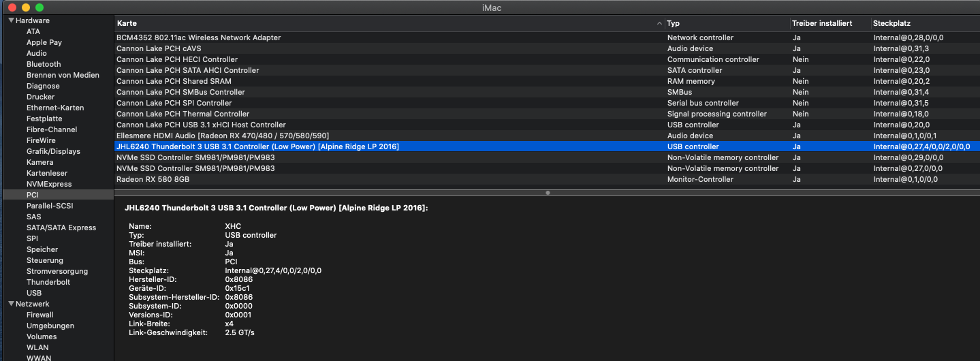Collapse the Netzwerk section triangle
This screenshot has height=361, width=980.
click(11, 304)
